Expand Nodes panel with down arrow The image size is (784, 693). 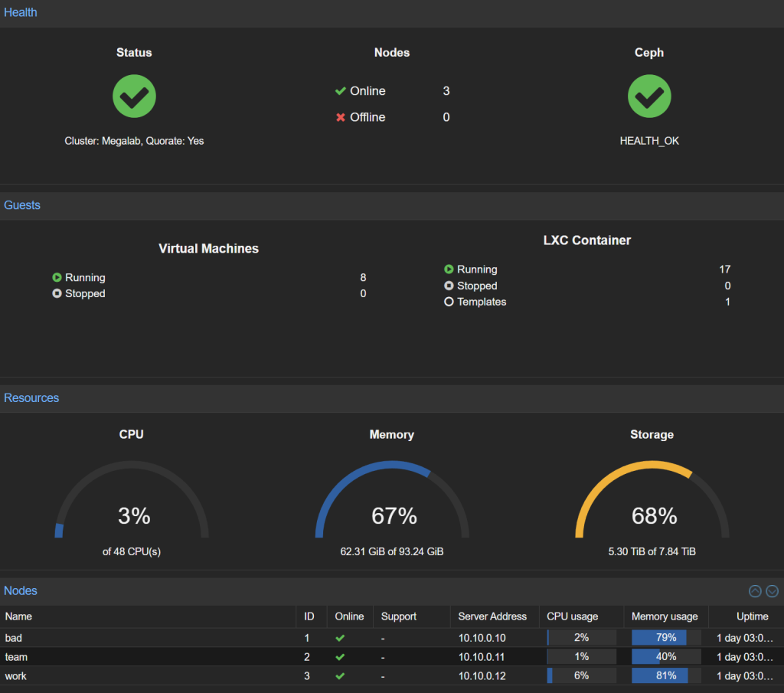(x=772, y=591)
